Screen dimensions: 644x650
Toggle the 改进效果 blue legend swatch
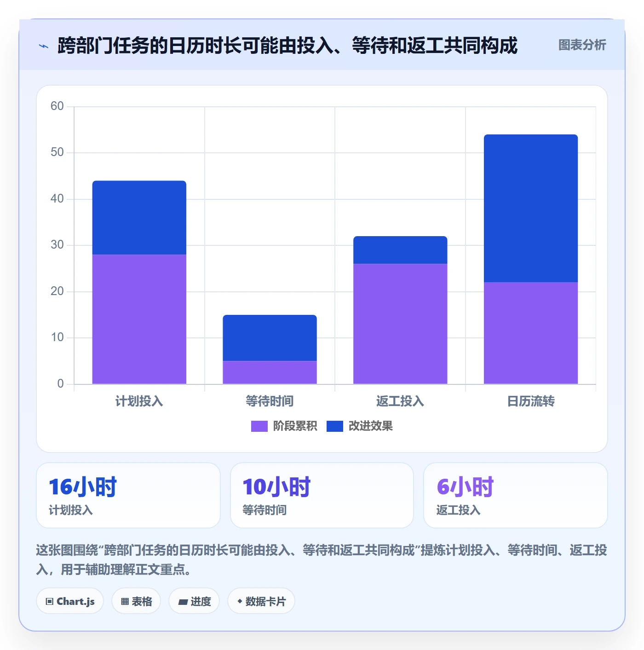[x=334, y=426]
